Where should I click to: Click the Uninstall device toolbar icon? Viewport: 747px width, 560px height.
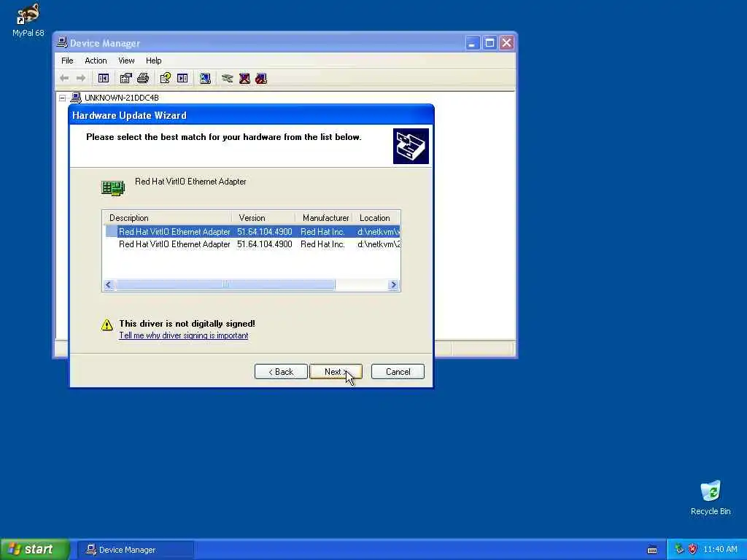244,79
